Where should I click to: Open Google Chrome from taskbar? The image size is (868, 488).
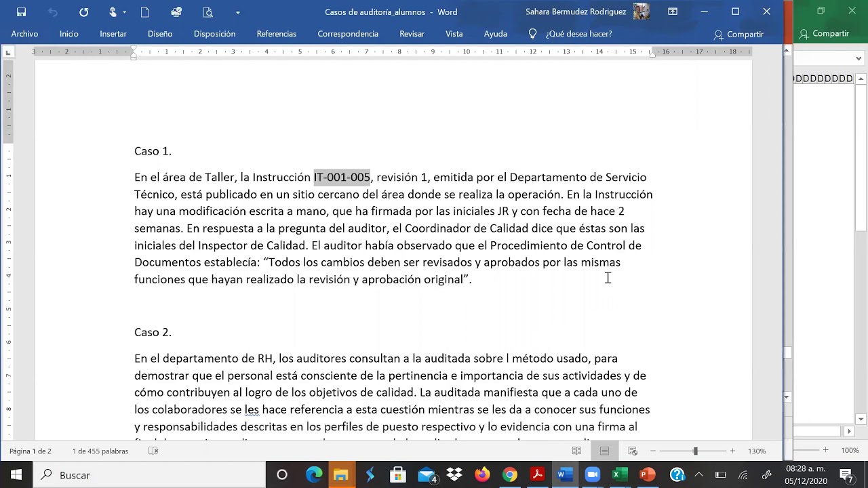(x=510, y=475)
